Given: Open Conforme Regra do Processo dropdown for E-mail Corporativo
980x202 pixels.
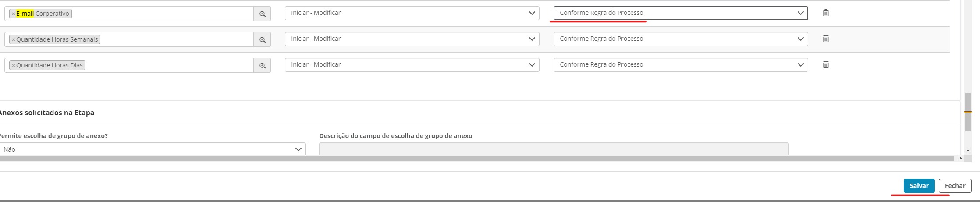Looking at the screenshot, I should click(x=681, y=13).
